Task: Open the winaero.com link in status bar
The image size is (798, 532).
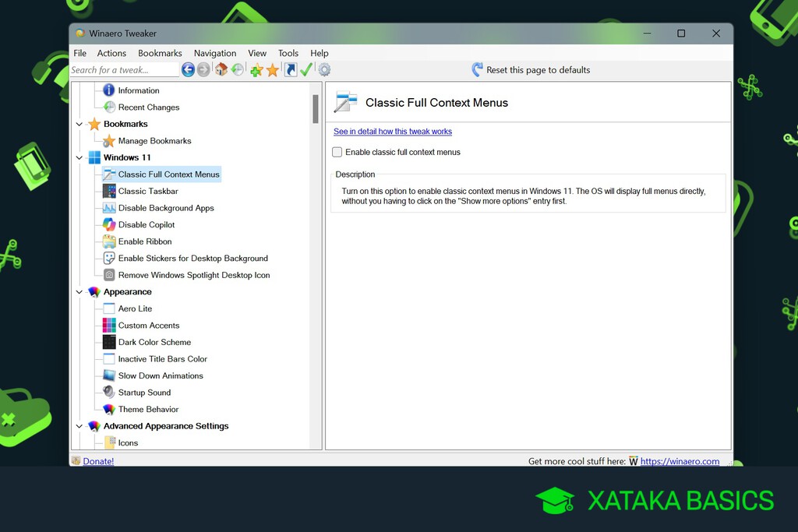Action: click(680, 461)
